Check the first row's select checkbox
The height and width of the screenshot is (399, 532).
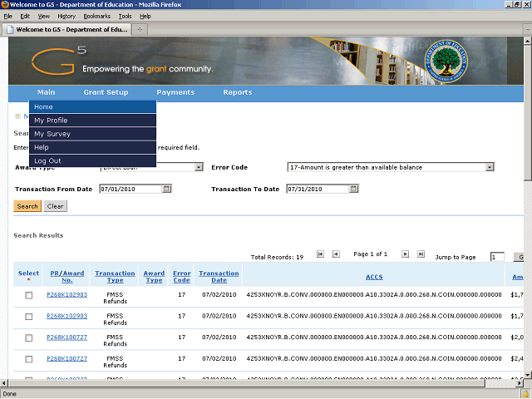click(x=29, y=295)
